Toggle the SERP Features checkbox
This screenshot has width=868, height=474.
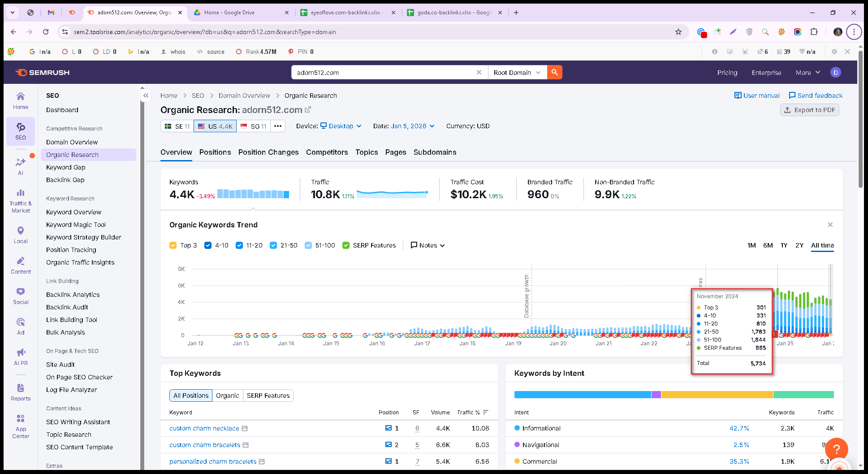[346, 245]
